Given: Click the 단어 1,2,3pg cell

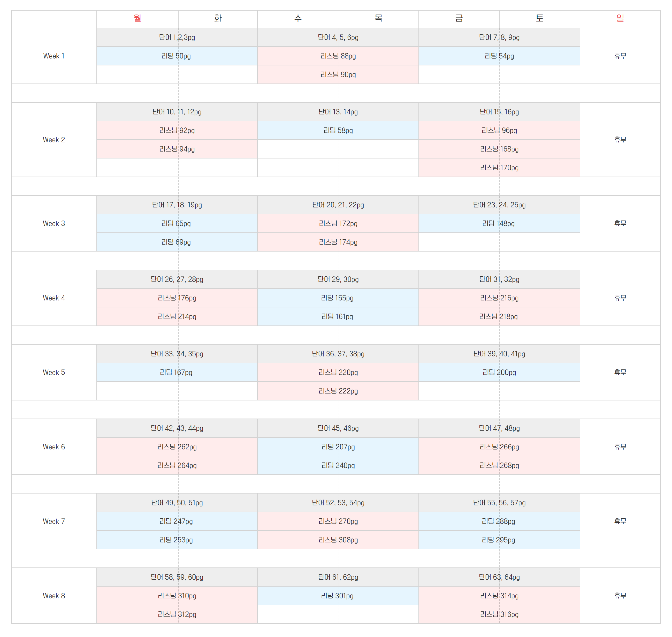Looking at the screenshot, I should tap(177, 37).
